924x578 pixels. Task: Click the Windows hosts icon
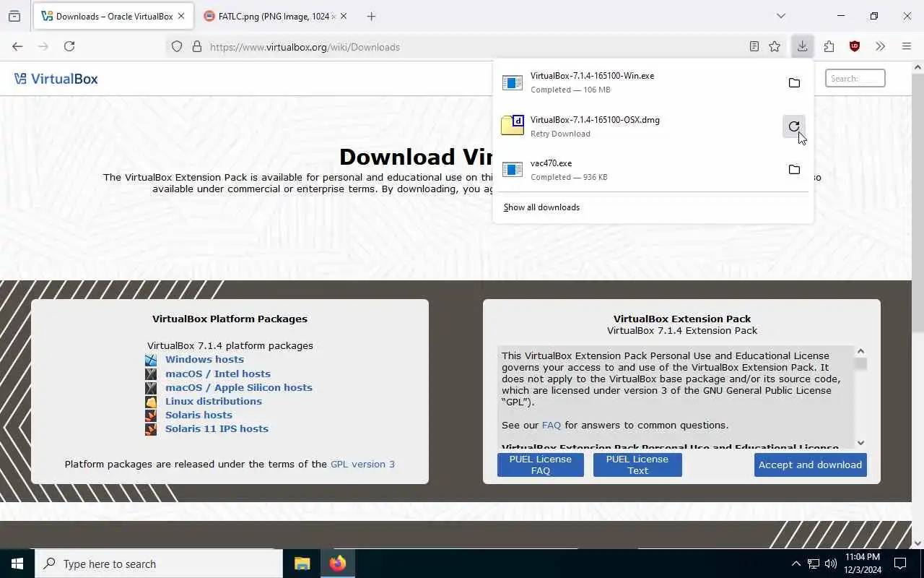[151, 360]
